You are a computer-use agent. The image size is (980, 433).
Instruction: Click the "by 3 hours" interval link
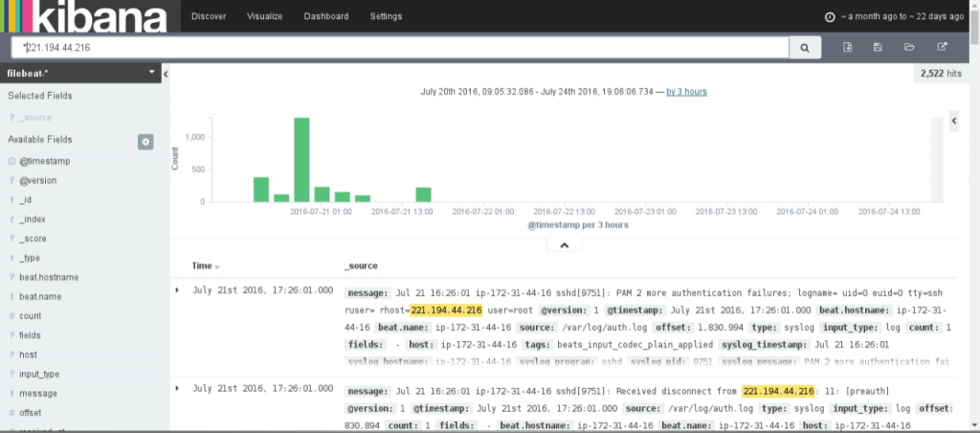click(686, 91)
